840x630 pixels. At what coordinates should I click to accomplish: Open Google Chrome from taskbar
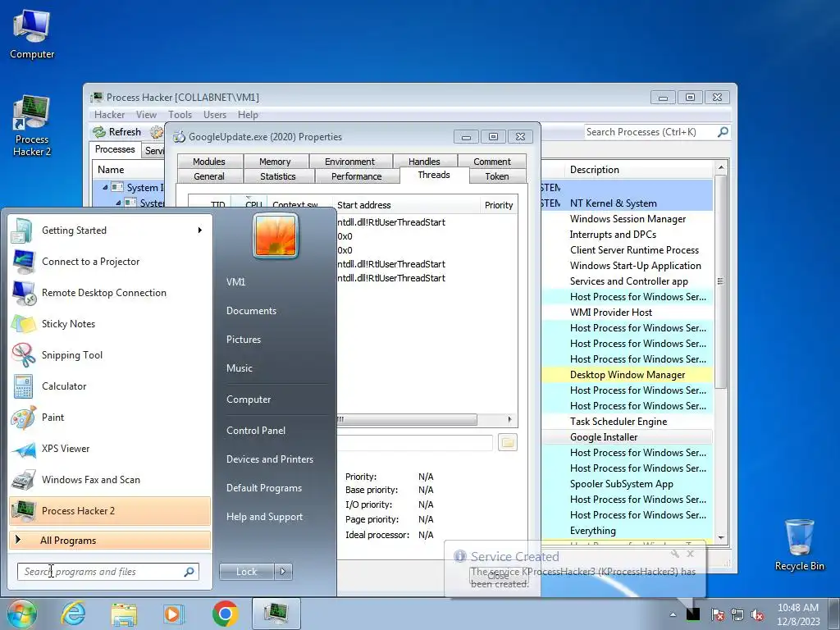225,614
